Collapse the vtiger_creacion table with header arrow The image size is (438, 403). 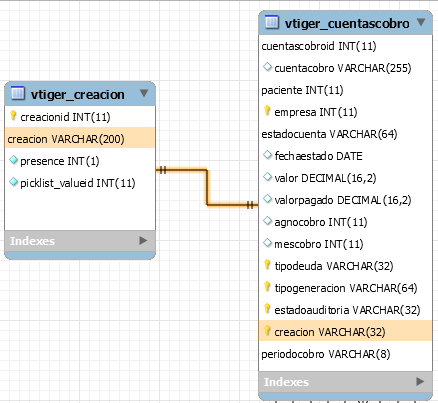144,93
